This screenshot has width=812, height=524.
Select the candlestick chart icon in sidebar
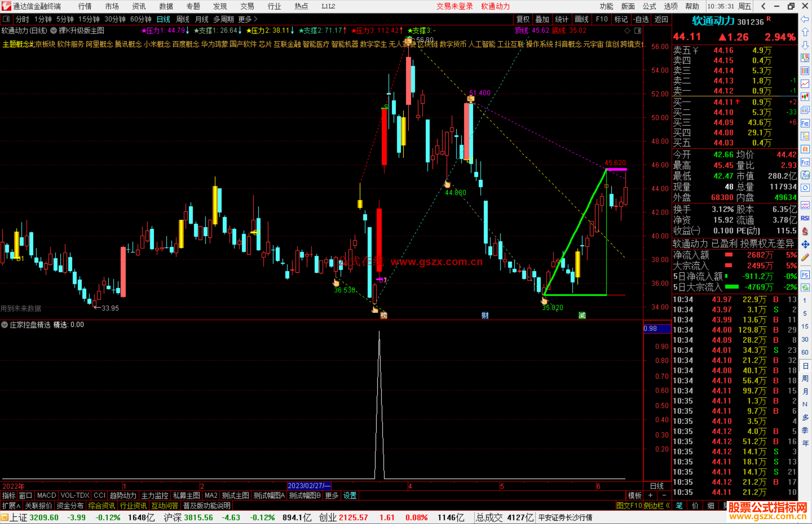(x=805, y=97)
